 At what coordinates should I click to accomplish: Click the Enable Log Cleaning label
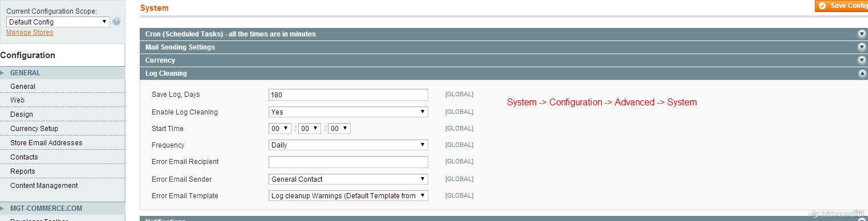click(185, 112)
